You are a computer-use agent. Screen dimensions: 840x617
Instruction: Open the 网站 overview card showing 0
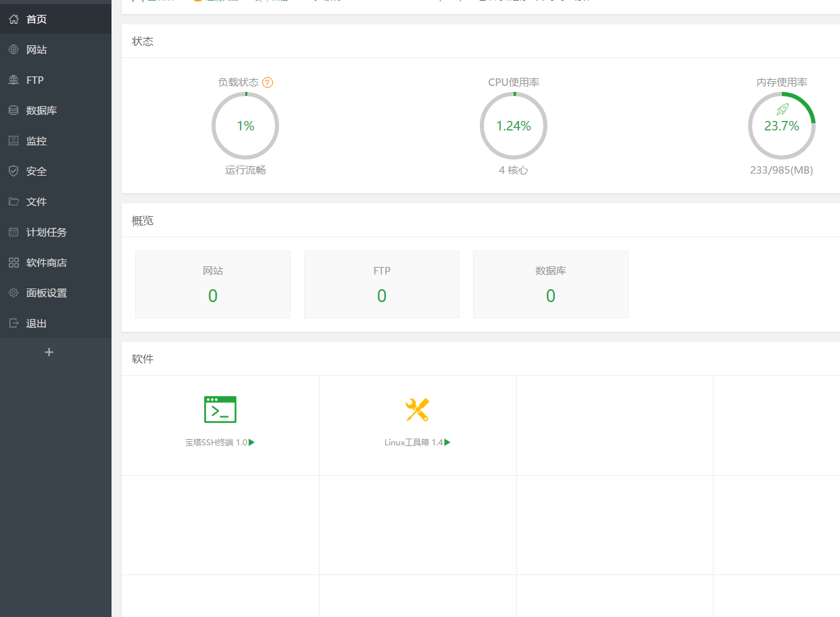tap(212, 284)
